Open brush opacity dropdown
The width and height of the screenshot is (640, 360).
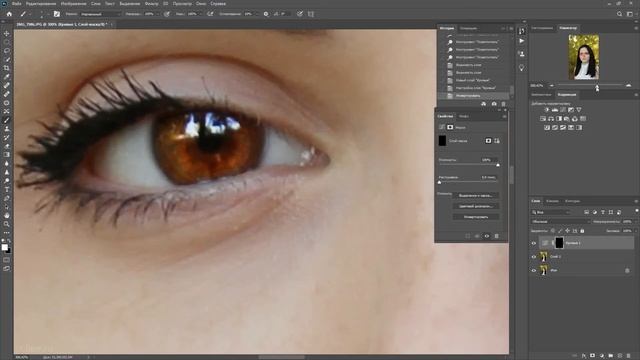coord(157,14)
